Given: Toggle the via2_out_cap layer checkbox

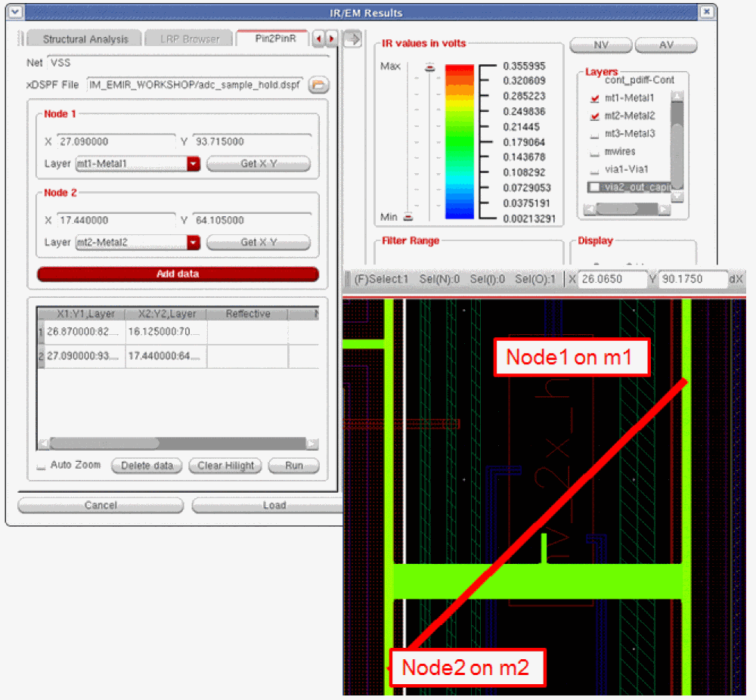Looking at the screenshot, I should (x=594, y=187).
